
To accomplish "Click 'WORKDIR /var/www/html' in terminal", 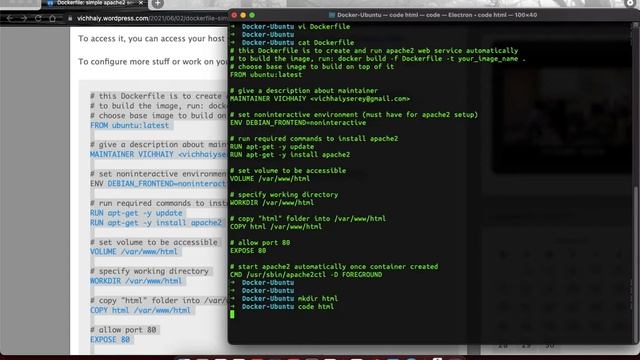I will tap(272, 202).
